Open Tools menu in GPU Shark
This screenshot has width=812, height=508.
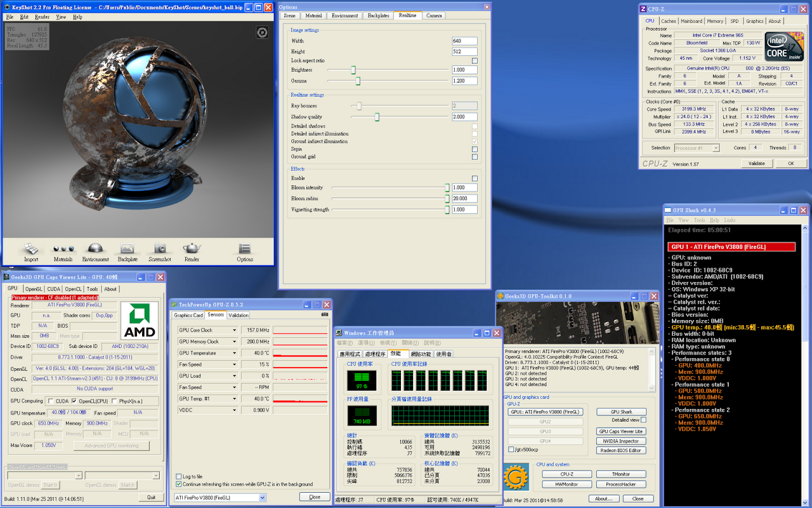click(x=700, y=220)
